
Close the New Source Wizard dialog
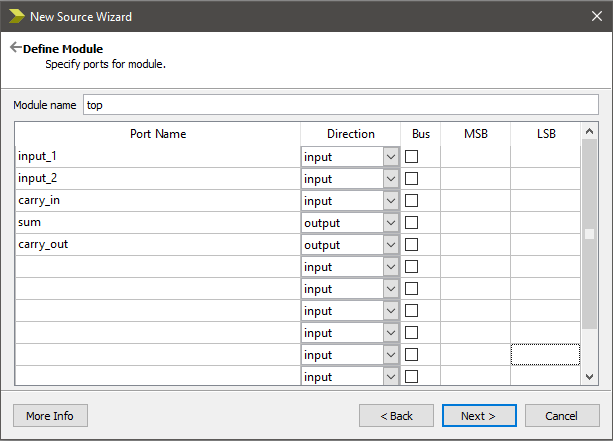(x=590, y=16)
